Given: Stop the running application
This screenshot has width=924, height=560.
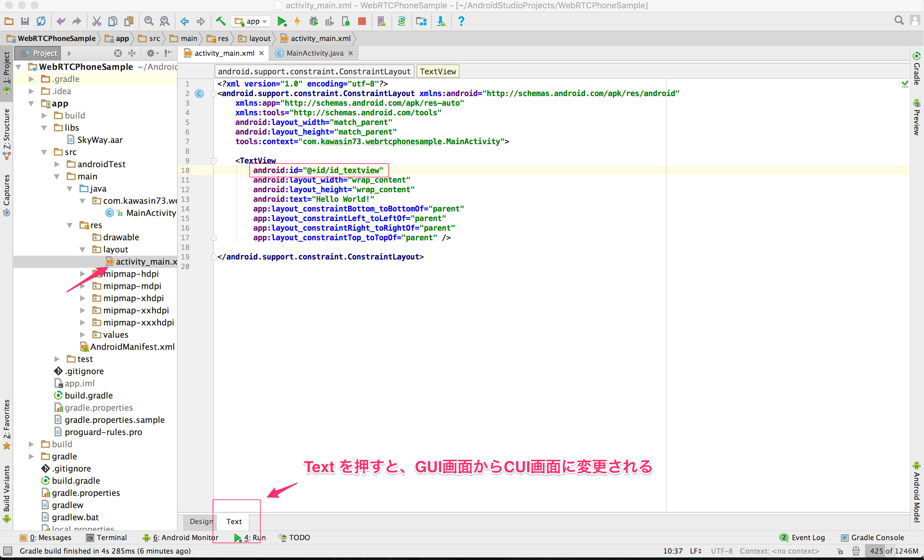Looking at the screenshot, I should [362, 21].
